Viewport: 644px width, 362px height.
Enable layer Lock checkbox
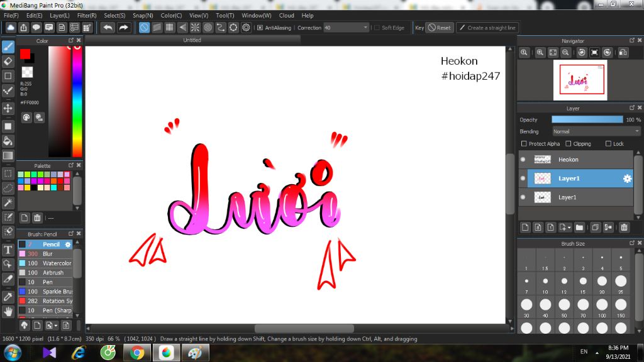coord(608,144)
